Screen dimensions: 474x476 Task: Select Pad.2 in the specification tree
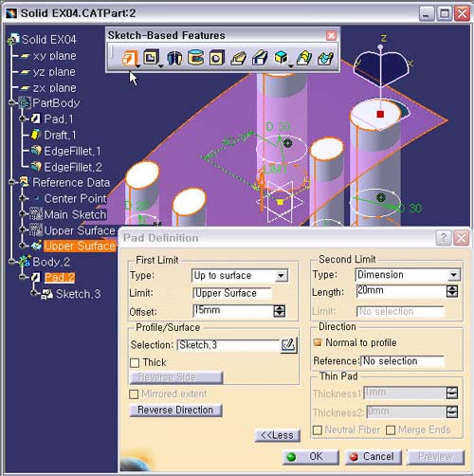60,278
